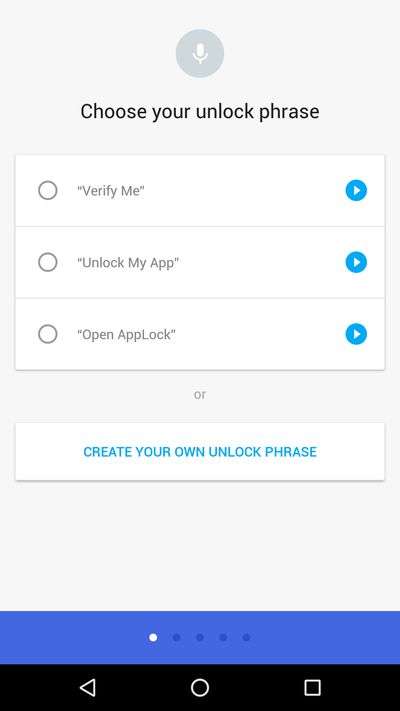Image resolution: width=400 pixels, height=711 pixels.
Task: Tap the microphone icon at top
Action: coord(200,54)
